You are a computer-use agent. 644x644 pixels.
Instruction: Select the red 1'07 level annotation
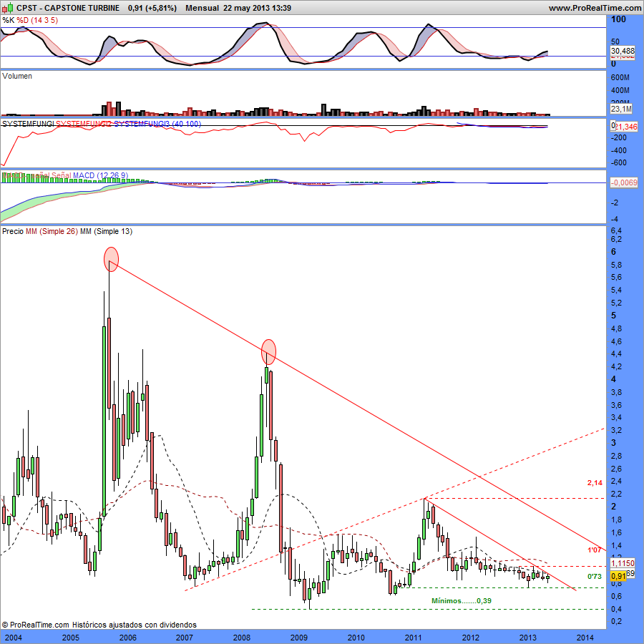click(595, 550)
